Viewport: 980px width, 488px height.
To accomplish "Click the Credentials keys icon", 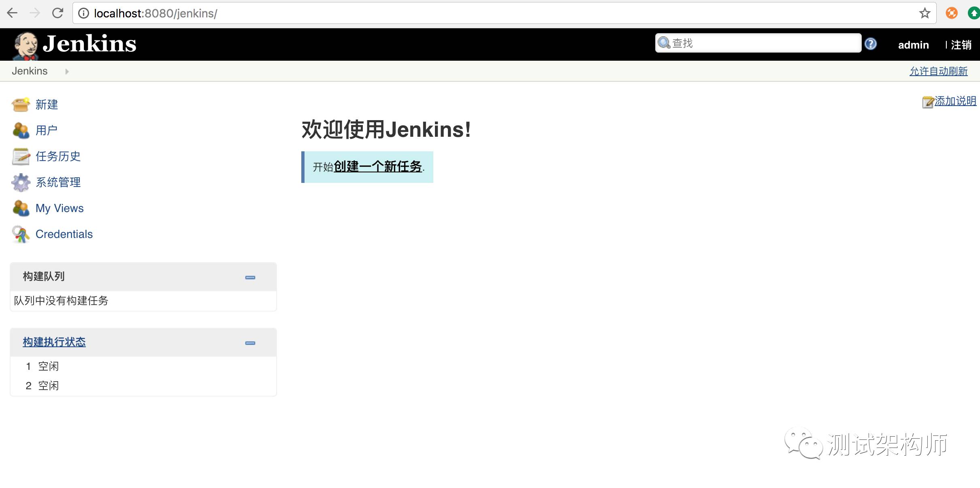I will coord(21,234).
